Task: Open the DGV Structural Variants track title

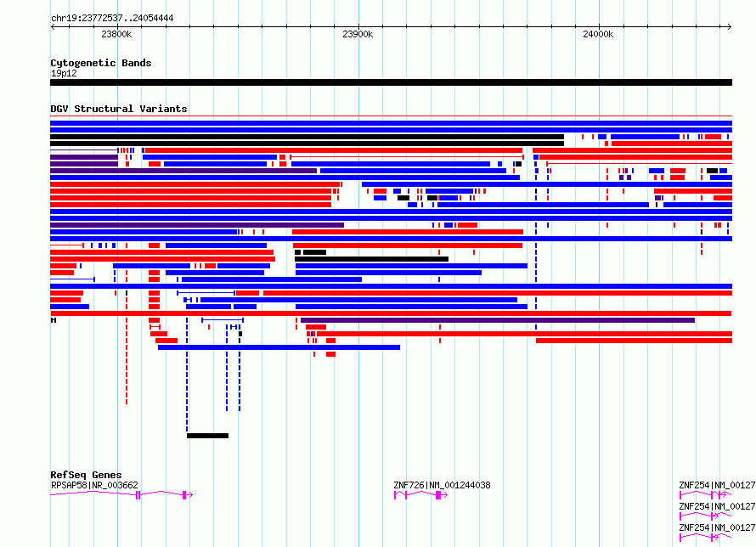Action: (x=119, y=109)
